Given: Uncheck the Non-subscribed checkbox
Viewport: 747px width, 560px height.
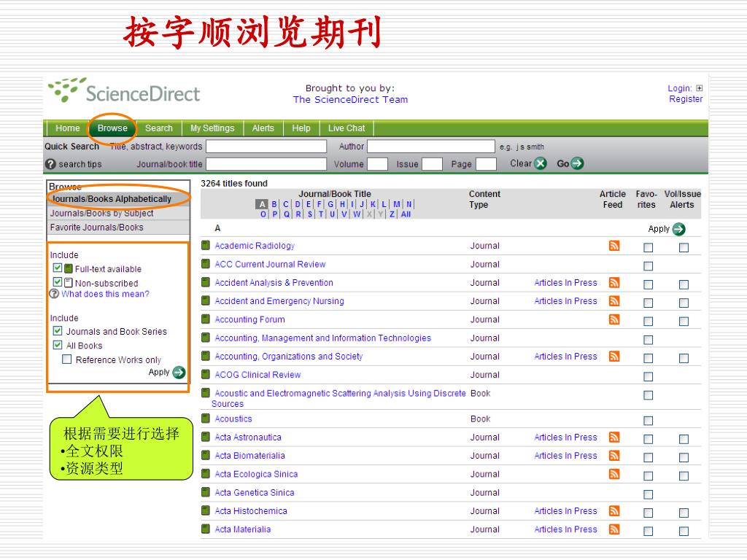Looking at the screenshot, I should pyautogui.click(x=58, y=282).
